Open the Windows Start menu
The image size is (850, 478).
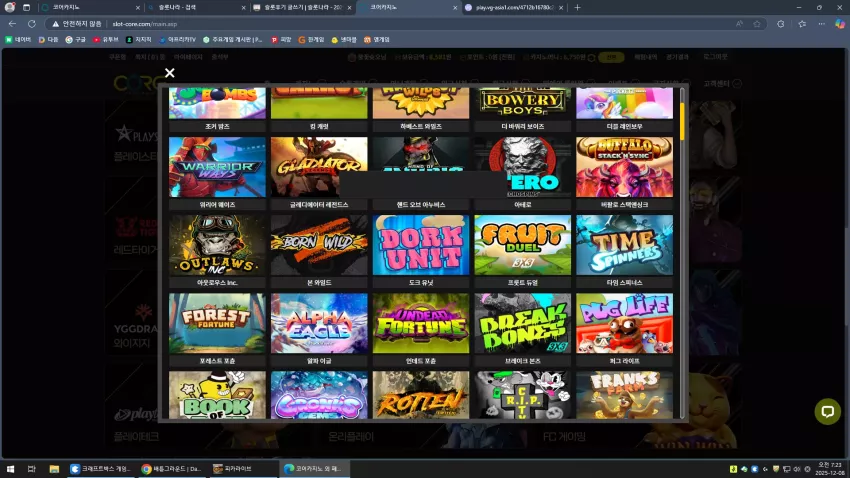point(10,469)
